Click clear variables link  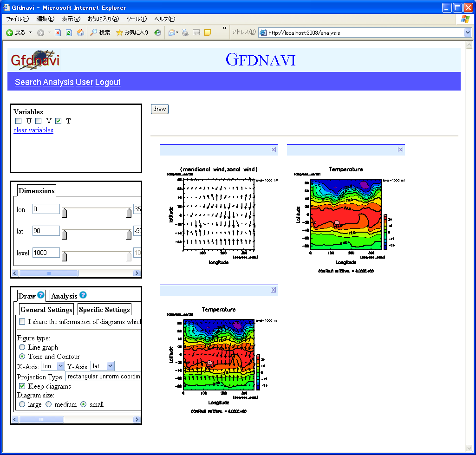(x=33, y=130)
